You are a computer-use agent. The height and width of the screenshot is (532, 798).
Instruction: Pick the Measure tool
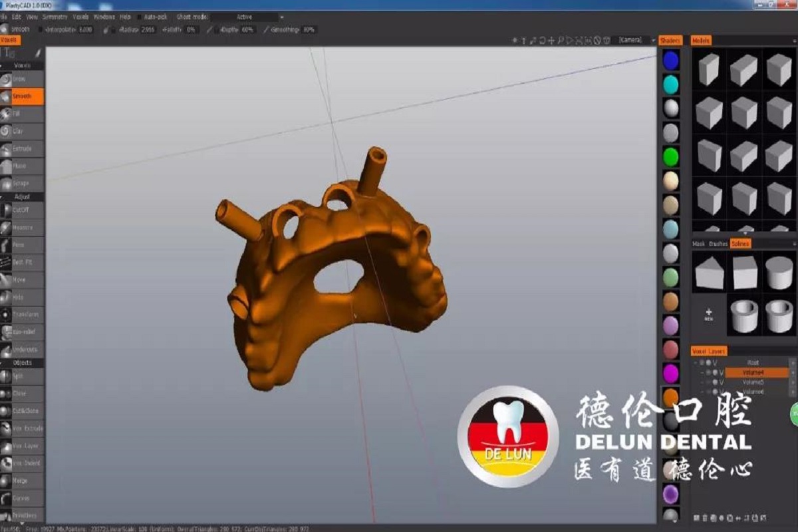22,227
